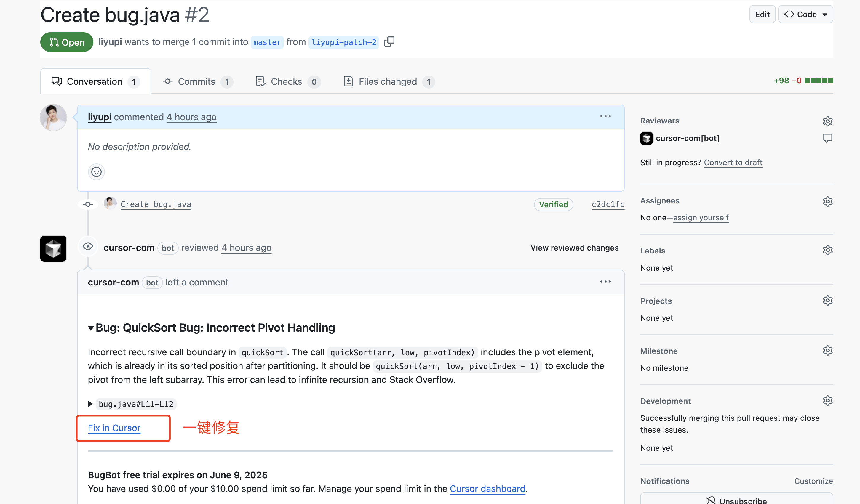Open the Labels gear settings

[828, 250]
